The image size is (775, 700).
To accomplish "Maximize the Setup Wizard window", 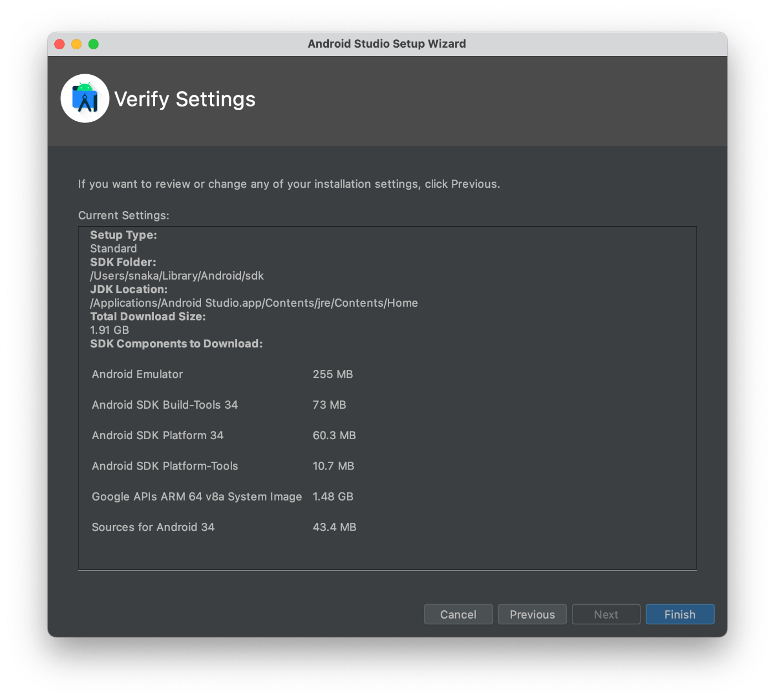I will pyautogui.click(x=94, y=44).
